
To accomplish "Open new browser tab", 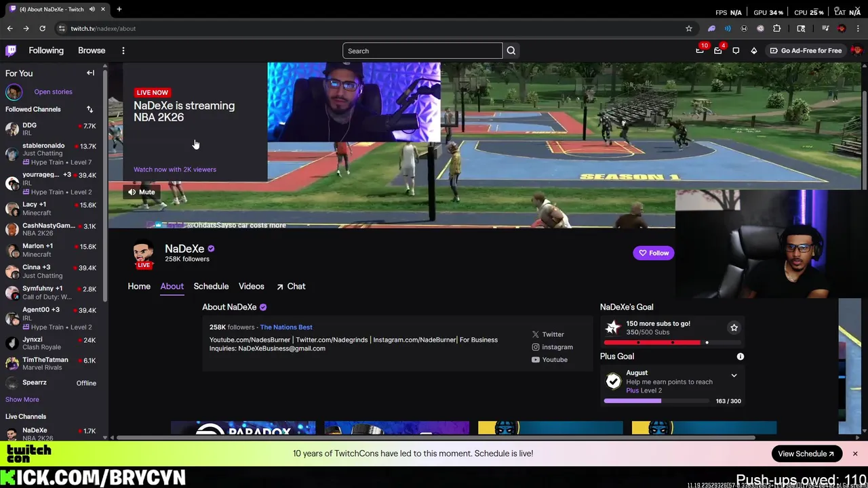I will (x=119, y=9).
